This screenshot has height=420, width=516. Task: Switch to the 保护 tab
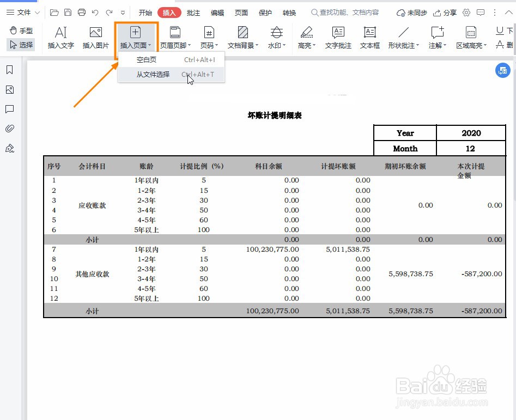click(x=265, y=13)
